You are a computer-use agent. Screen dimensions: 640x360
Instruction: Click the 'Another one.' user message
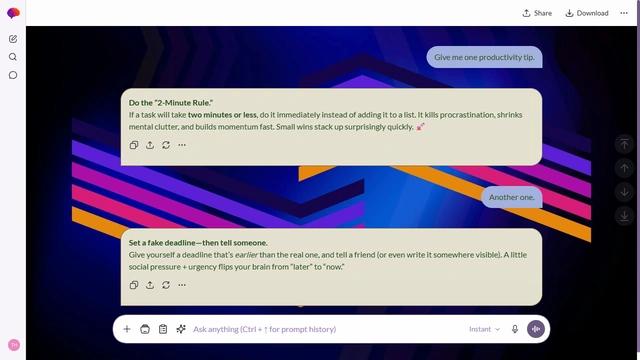point(512,197)
